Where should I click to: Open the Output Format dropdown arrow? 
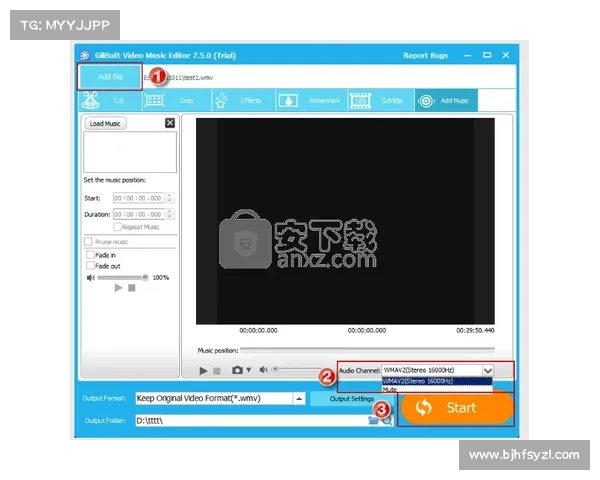(299, 398)
